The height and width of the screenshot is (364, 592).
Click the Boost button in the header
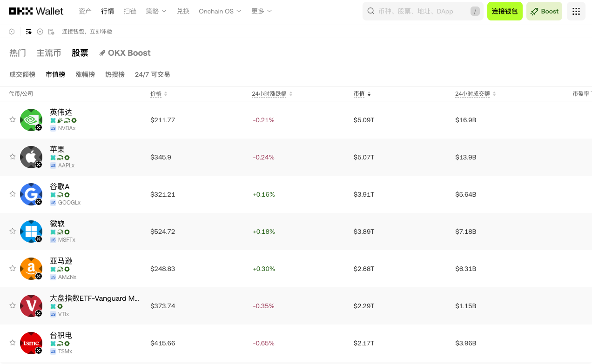544,11
